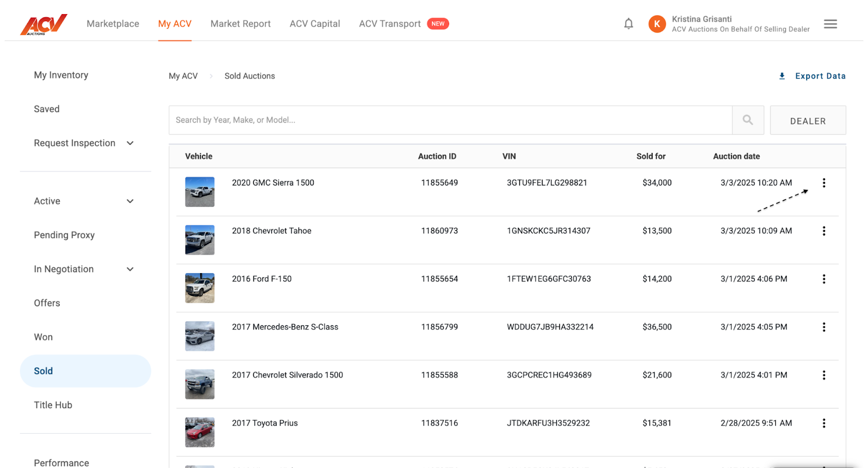
Task: Open the Chevrolet Tahoe thumbnail
Action: click(x=200, y=240)
